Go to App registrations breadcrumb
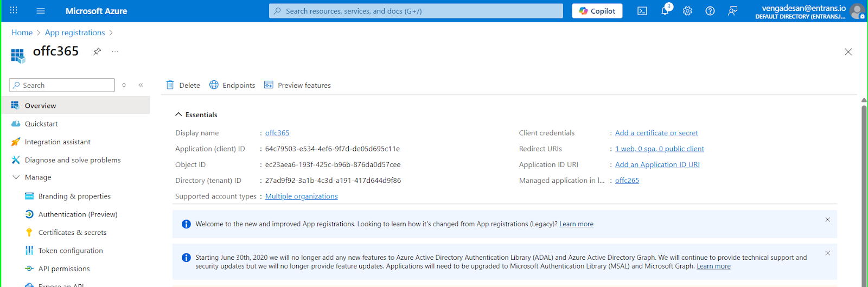Screen dimensions: 868x287 [x=75, y=33]
